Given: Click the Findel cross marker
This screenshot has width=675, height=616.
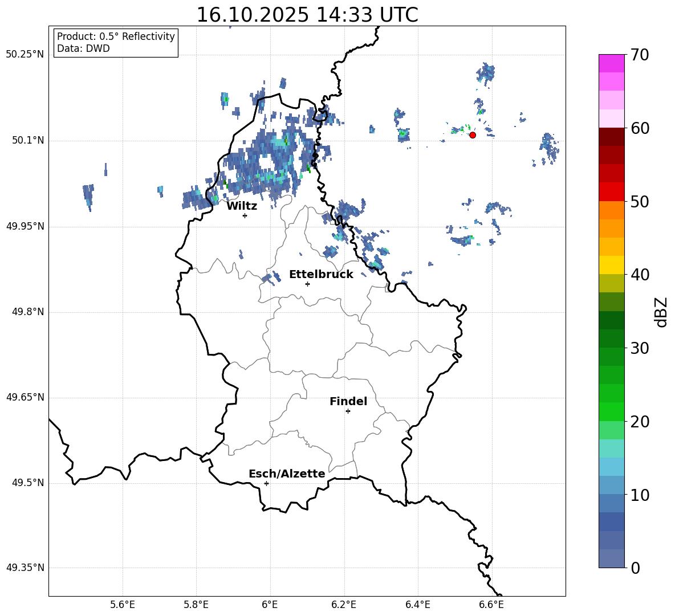Looking at the screenshot, I should (x=348, y=411).
